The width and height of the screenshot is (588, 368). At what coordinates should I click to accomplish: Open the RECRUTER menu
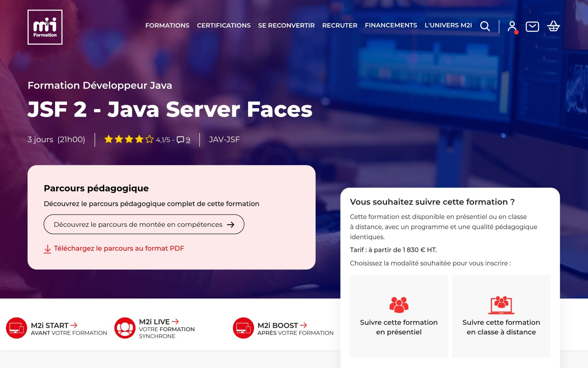(340, 25)
